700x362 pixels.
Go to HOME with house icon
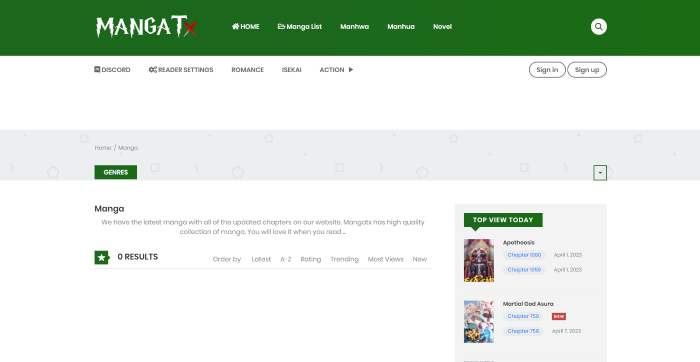(245, 27)
